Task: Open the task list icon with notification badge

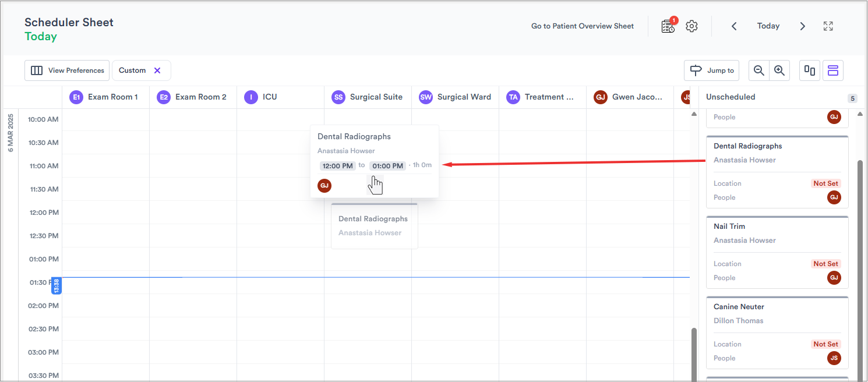Action: (668, 26)
